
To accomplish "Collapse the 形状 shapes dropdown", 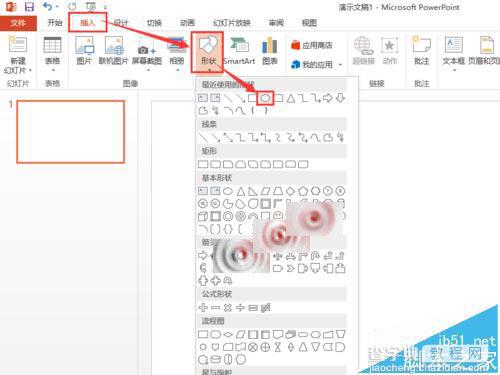I will [207, 52].
